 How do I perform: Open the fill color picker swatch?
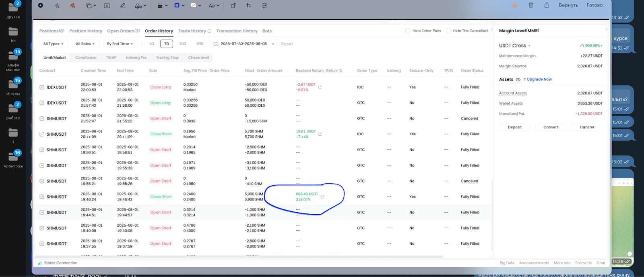[196, 6]
